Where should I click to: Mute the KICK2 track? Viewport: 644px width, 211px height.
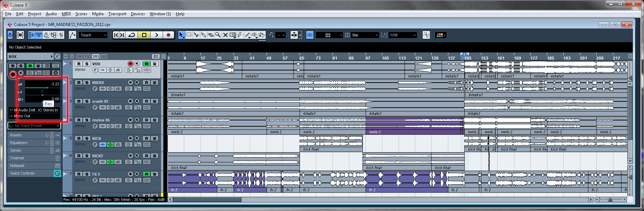[x=79, y=156]
